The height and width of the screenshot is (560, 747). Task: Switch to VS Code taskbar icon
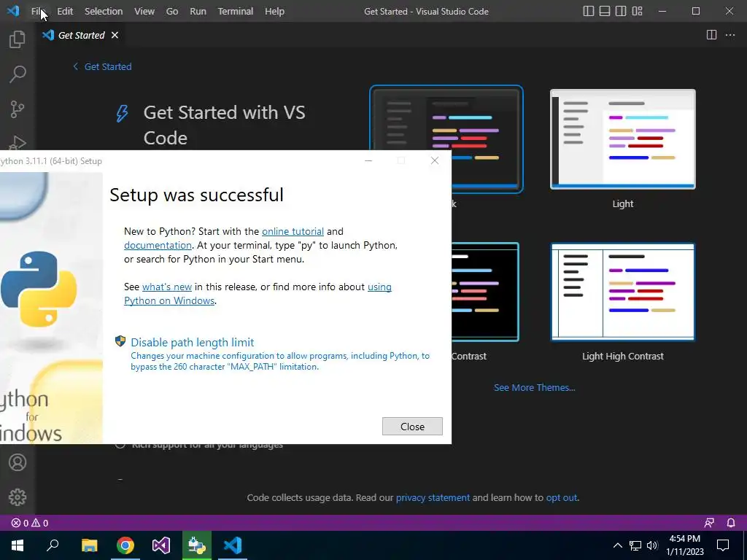(233, 545)
